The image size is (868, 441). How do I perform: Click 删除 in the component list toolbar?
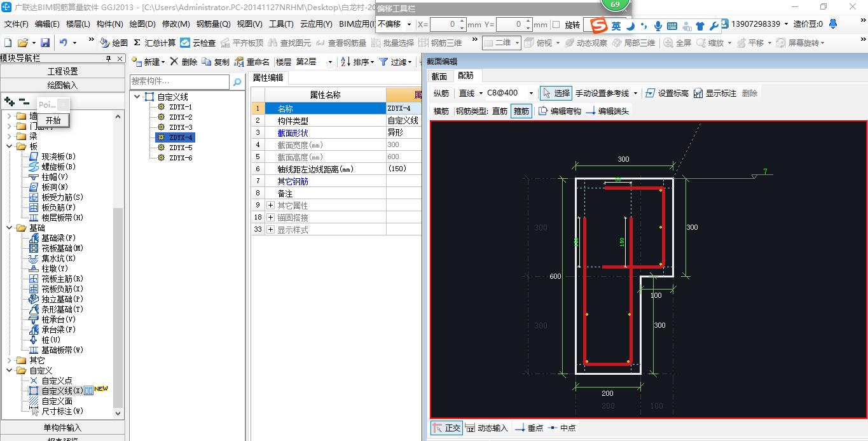[184, 62]
